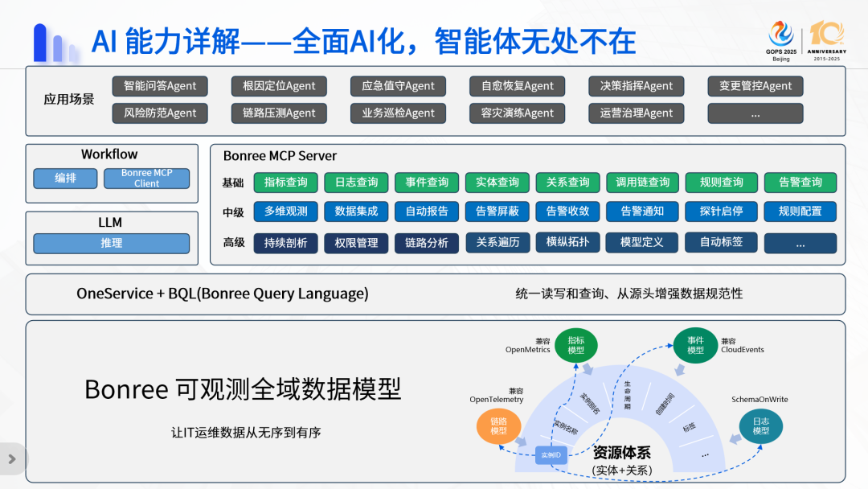Choose the dark 权限管理 box
868x489 pixels.
click(356, 243)
